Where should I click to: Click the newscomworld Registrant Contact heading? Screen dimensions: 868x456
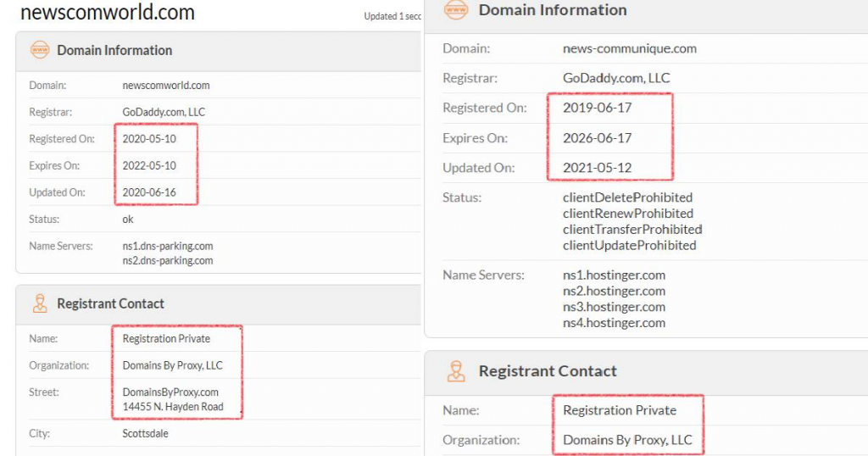pos(111,303)
